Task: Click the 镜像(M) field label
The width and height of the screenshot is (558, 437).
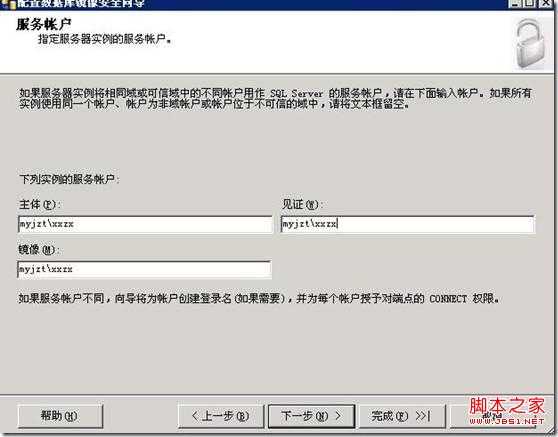Action: tap(38, 250)
